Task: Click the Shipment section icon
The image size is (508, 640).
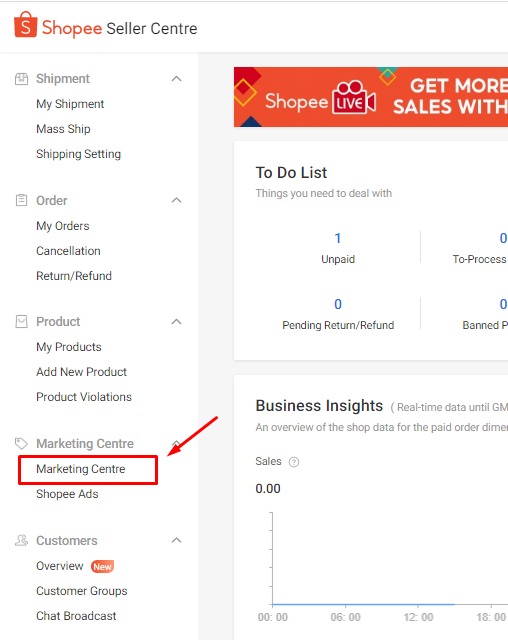Action: [21, 79]
